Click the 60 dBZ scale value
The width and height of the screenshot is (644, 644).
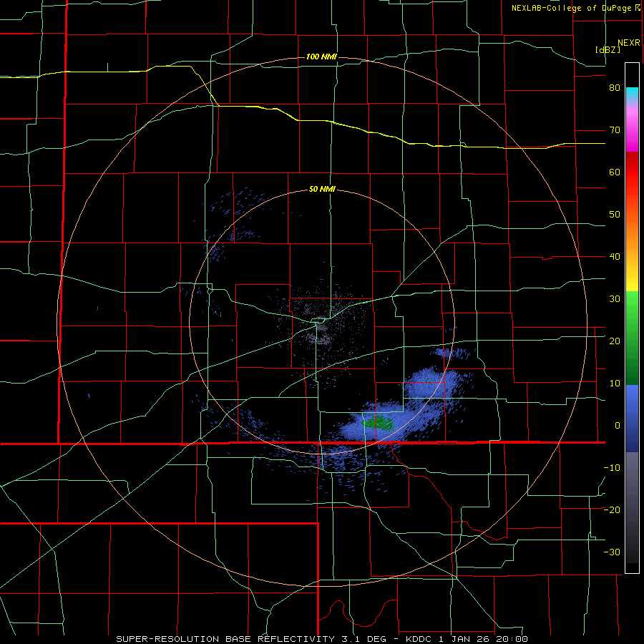pos(615,172)
